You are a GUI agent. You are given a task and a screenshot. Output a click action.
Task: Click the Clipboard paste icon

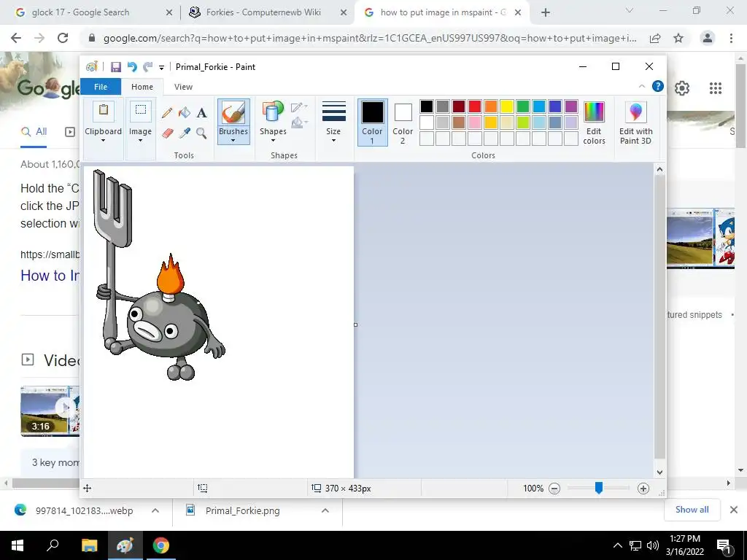103,111
